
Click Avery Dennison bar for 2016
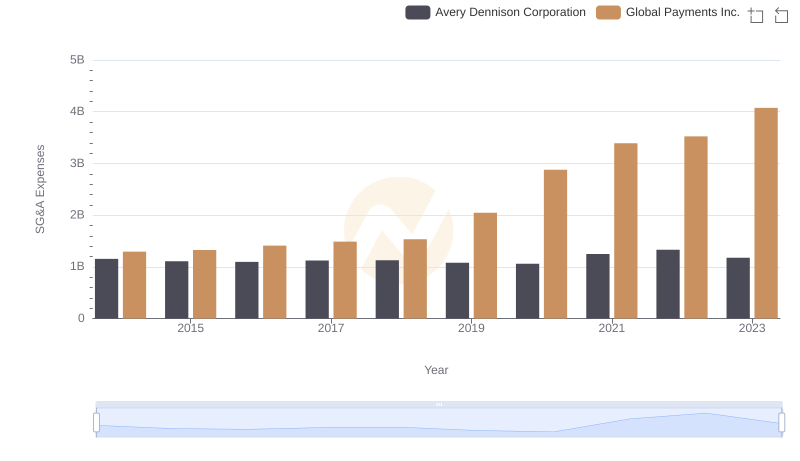click(247, 290)
